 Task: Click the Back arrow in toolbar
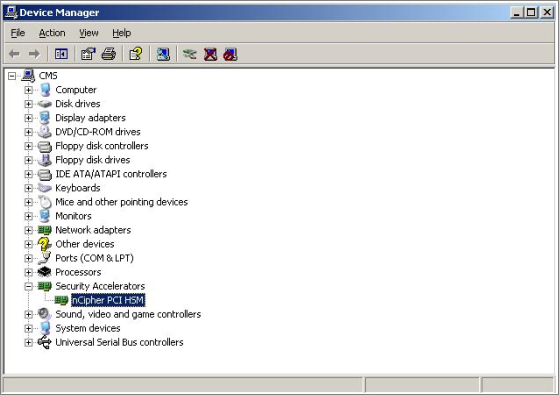point(14,54)
